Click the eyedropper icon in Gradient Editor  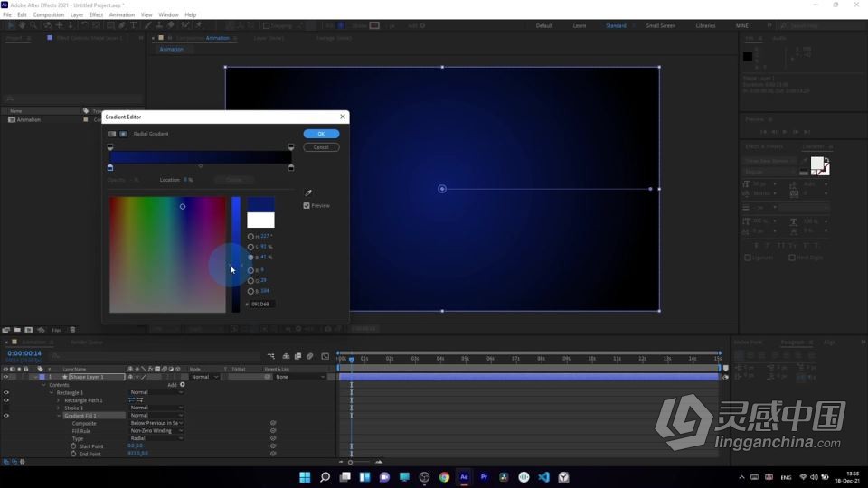coord(308,193)
